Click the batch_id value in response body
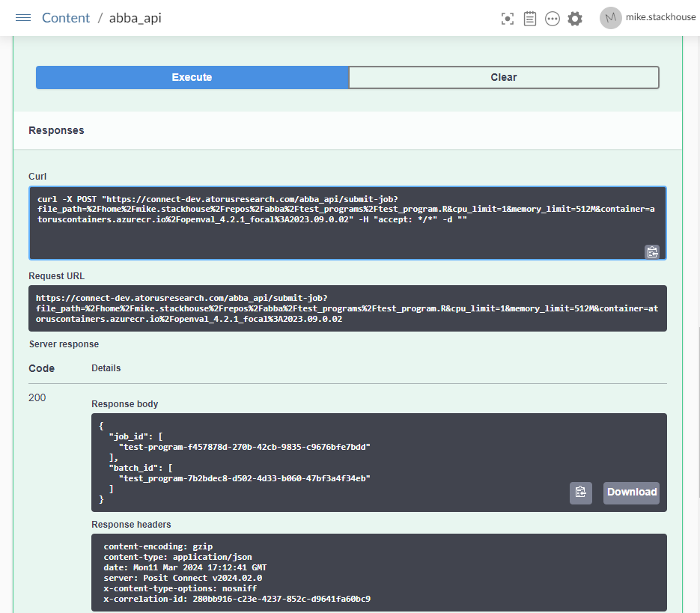Viewport: 700px width, 613px height. pyautogui.click(x=244, y=478)
